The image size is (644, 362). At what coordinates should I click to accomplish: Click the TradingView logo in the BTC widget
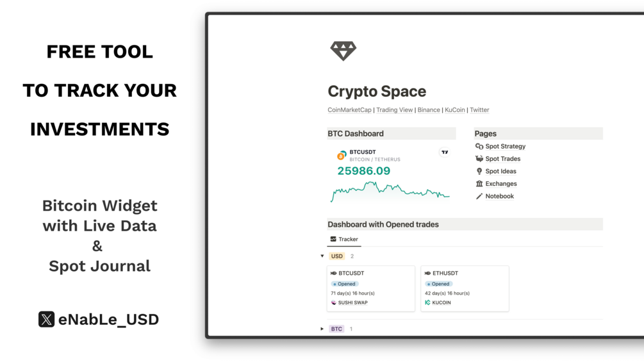pyautogui.click(x=444, y=152)
